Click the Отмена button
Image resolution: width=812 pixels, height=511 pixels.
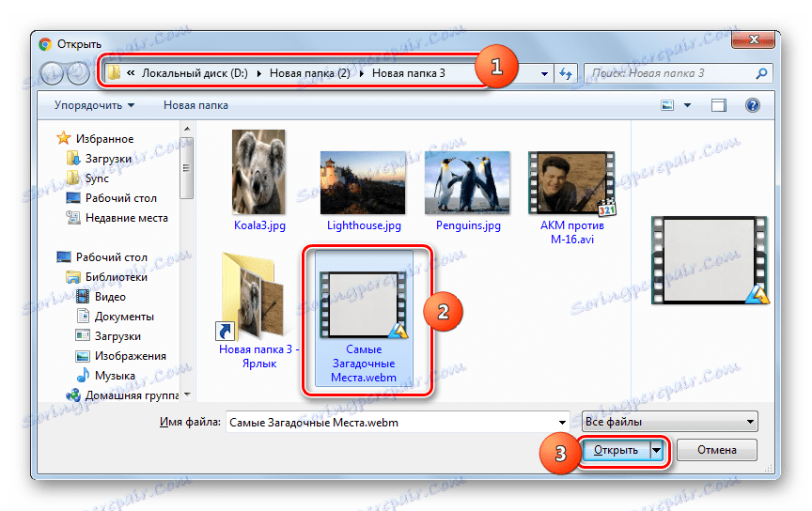(x=717, y=450)
